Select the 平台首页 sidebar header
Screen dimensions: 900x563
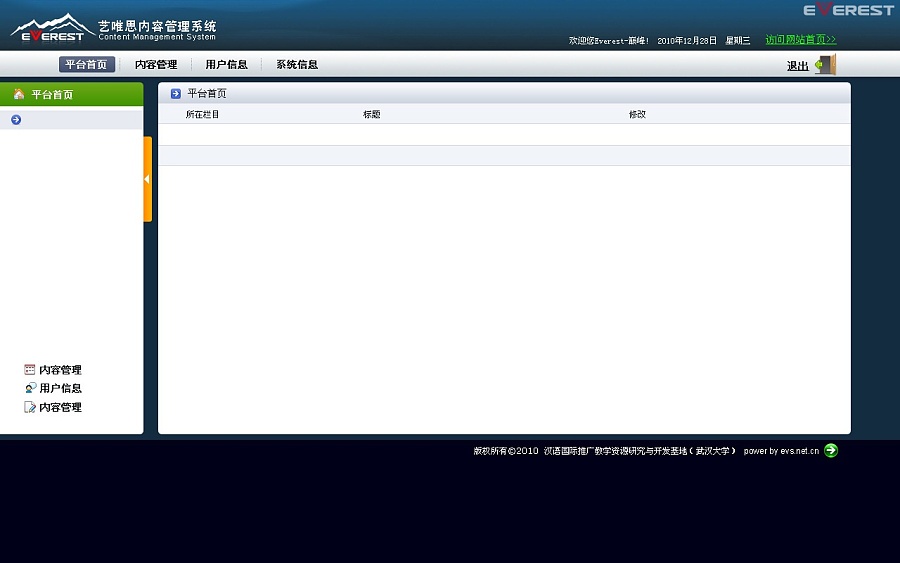click(72, 94)
